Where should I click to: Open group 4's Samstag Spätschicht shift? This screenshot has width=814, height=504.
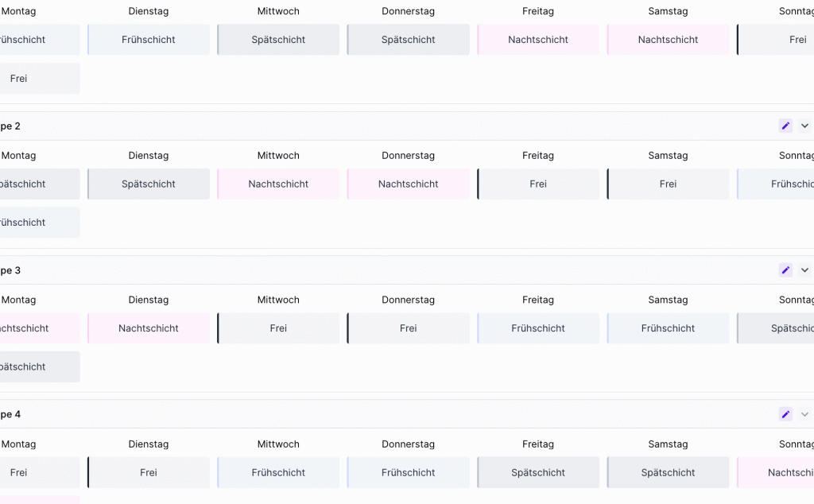point(668,472)
